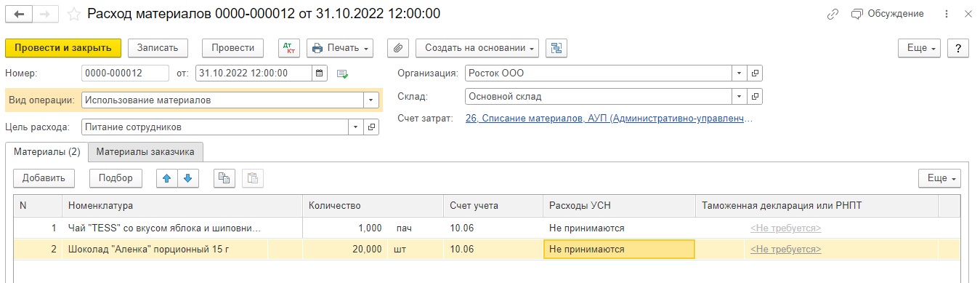Expand the Вид операции dropdown
The height and width of the screenshot is (283, 980).
point(372,100)
